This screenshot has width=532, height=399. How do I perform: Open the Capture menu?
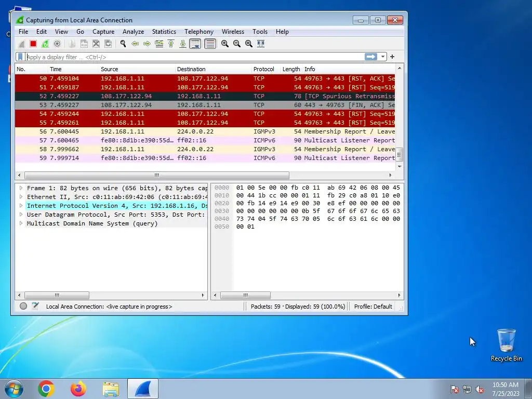[103, 32]
